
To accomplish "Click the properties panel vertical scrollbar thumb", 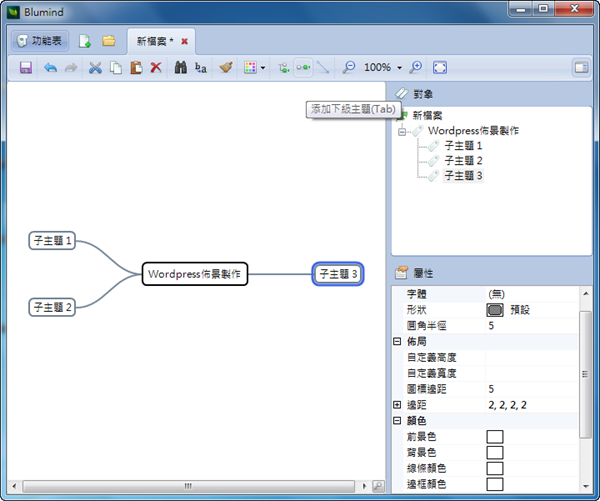I will point(585,374).
